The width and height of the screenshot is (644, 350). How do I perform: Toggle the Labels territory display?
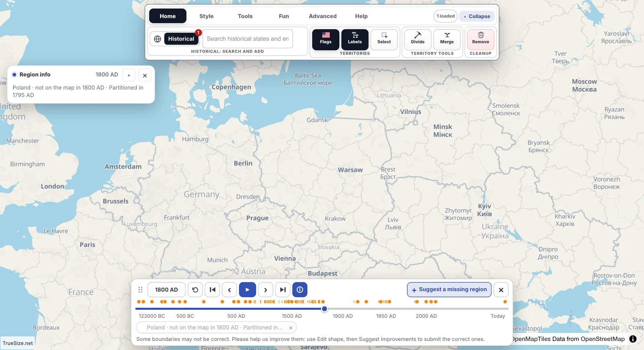(355, 39)
